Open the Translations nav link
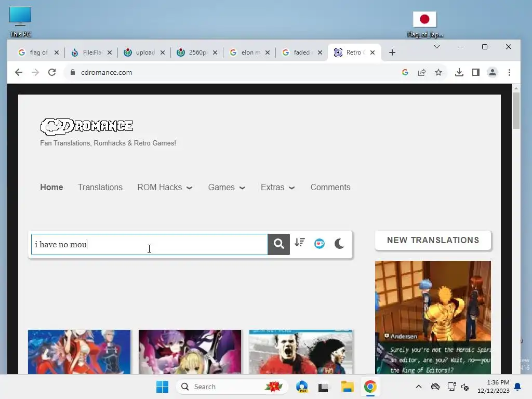 coord(100,187)
